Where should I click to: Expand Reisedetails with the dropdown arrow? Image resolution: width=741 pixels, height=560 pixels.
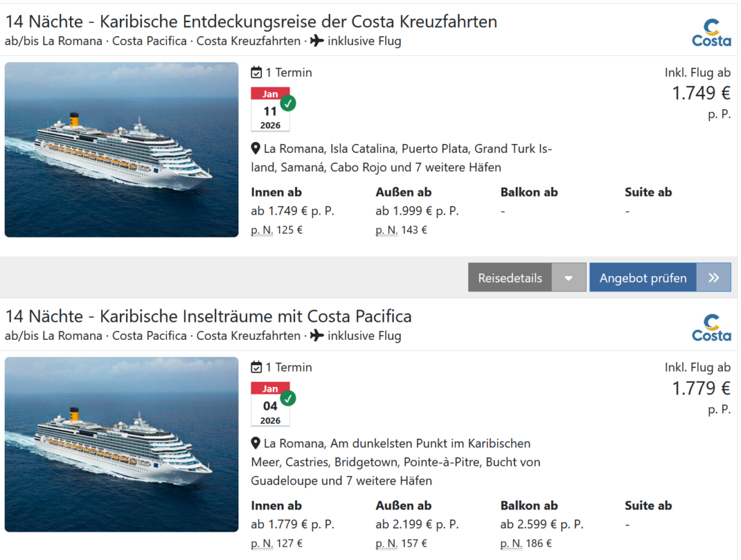(569, 278)
